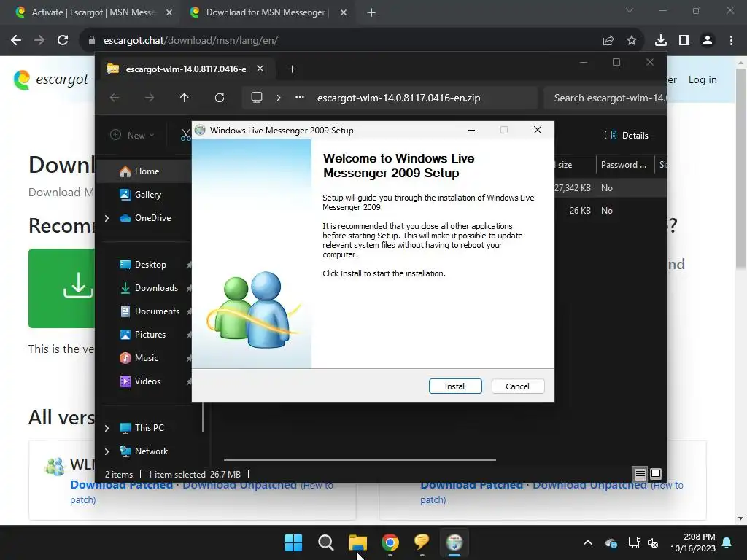Click File Explorer back arrow
The height and width of the screenshot is (560, 747).
115,98
